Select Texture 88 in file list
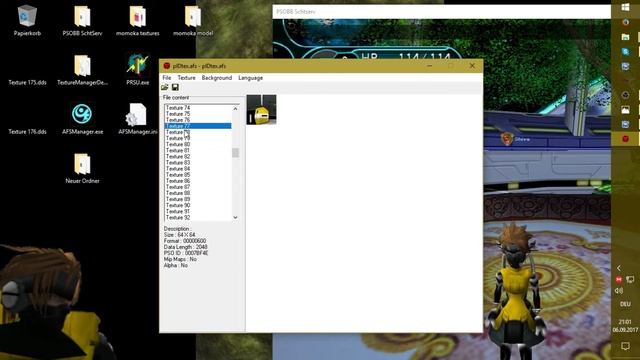The height and width of the screenshot is (360, 640). coord(198,193)
